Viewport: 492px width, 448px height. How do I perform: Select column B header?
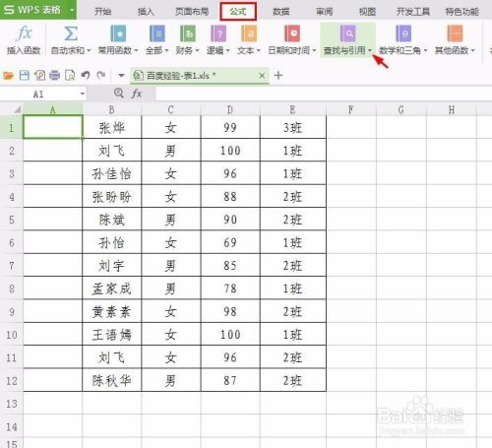(x=111, y=110)
